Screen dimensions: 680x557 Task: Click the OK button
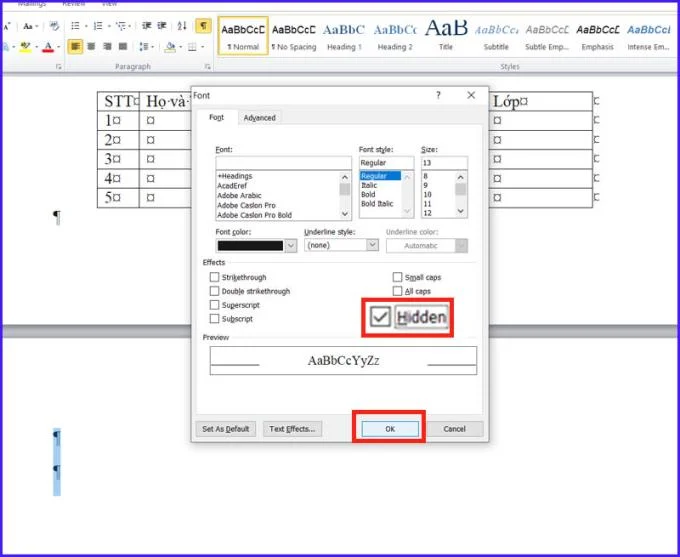[390, 429]
